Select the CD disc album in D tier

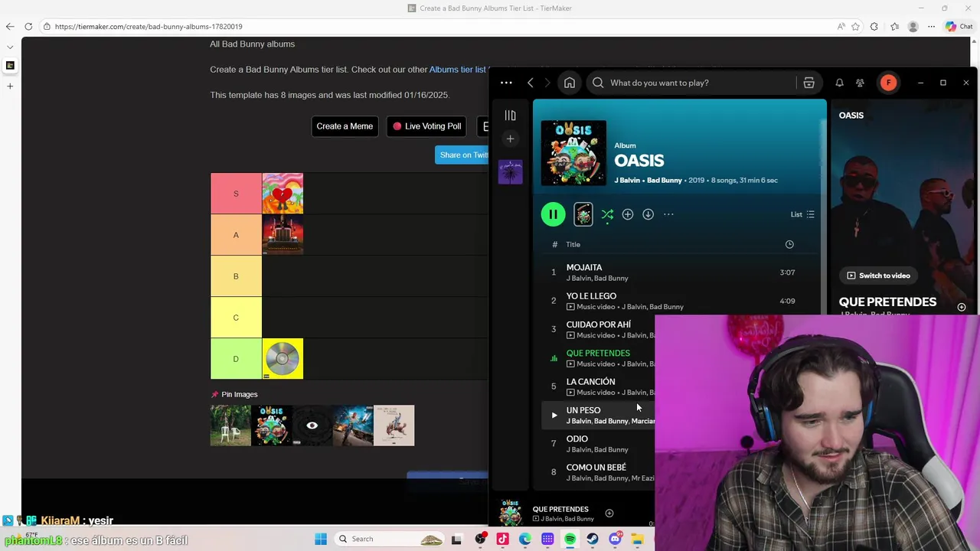[283, 359]
